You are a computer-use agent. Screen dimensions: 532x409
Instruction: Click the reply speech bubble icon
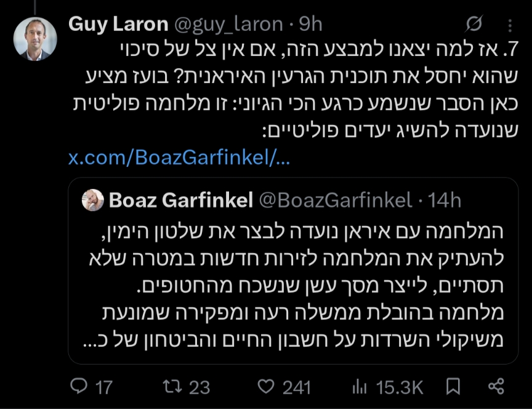click(79, 386)
